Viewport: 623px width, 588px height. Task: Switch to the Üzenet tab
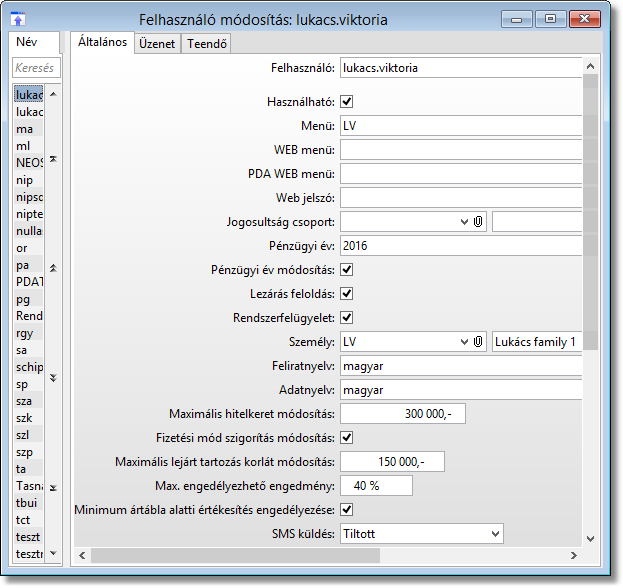157,43
